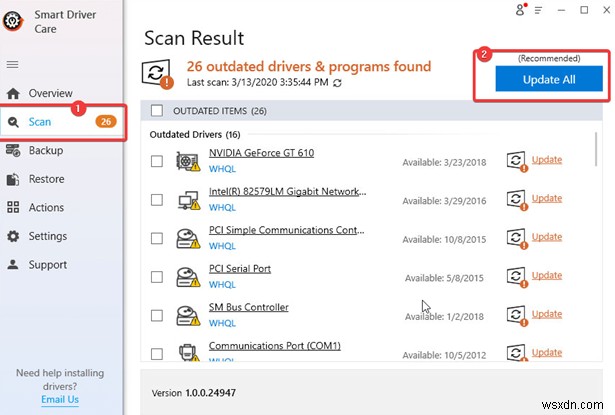Click the NVIDIA GeForce graphics card icon
This screenshot has width=615, height=415.
pyautogui.click(x=188, y=161)
